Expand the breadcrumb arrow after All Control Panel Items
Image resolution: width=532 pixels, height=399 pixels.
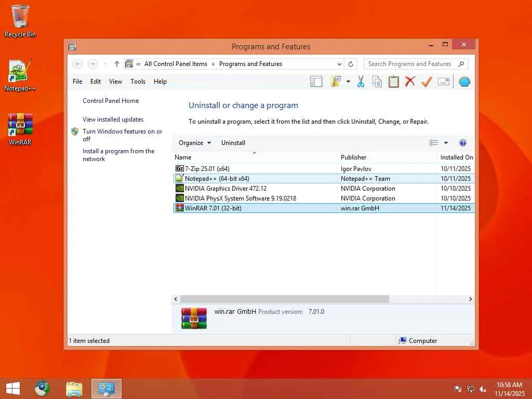coord(214,64)
